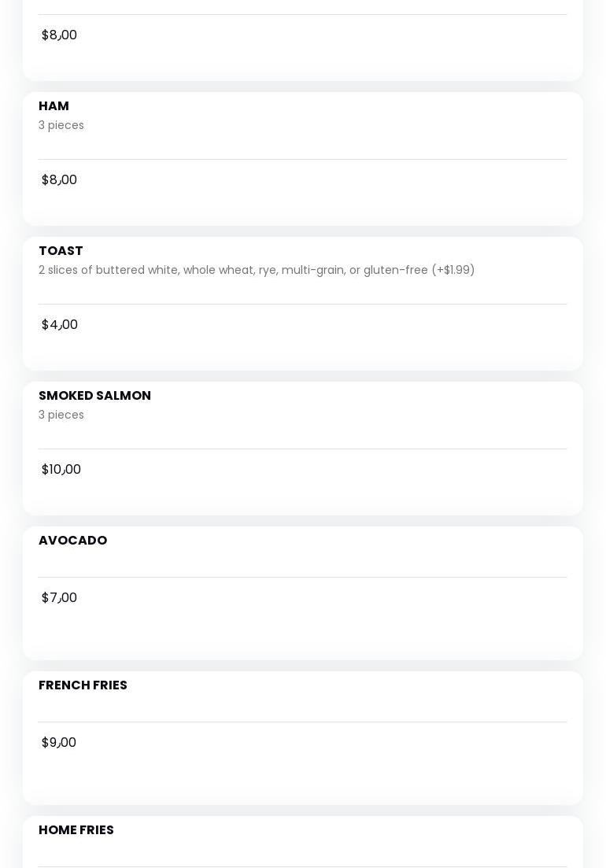Select the HOME FRIES item title
The width and height of the screenshot is (606, 868).
pyautogui.click(x=76, y=830)
